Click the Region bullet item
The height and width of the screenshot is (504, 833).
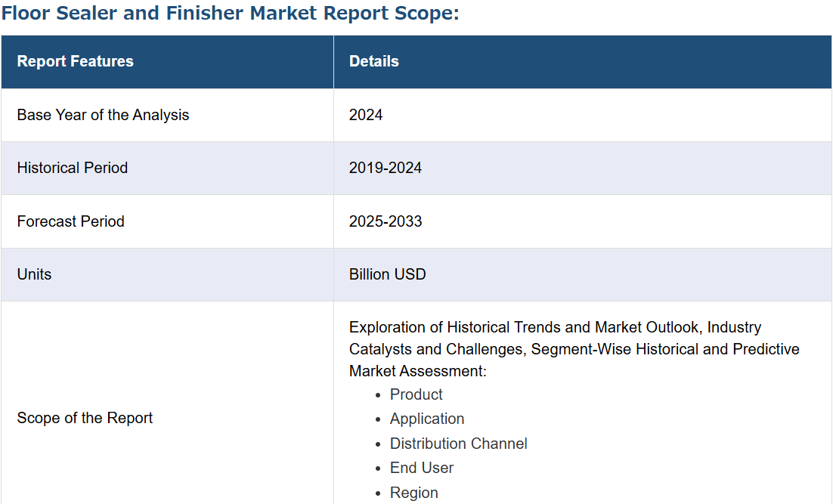pos(413,493)
